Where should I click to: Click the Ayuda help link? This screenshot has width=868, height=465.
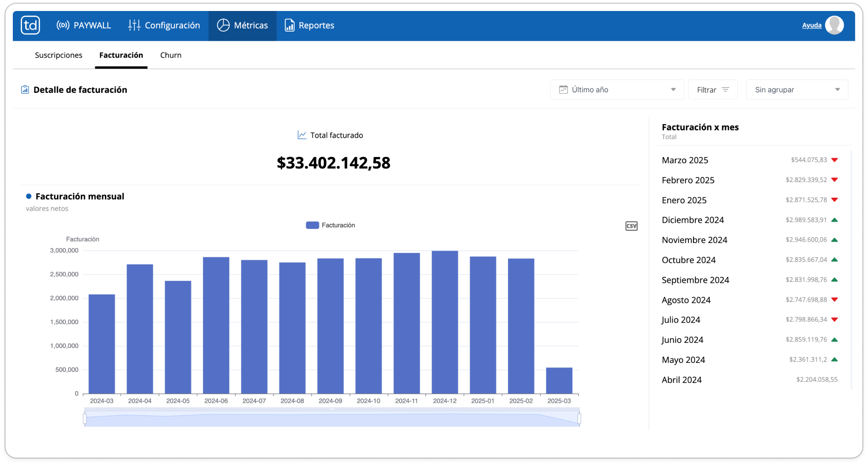[812, 25]
